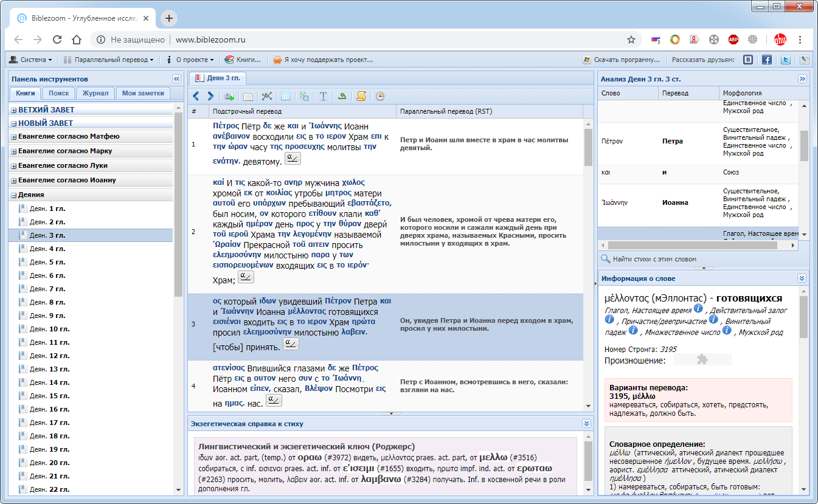Collapse the Экзегетическая справка panel

pyautogui.click(x=586, y=424)
